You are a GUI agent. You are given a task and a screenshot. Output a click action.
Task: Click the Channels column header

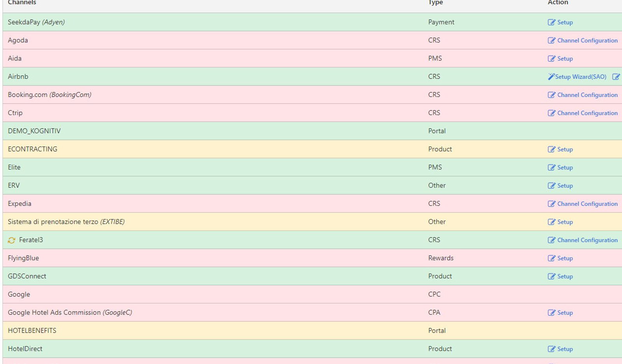(22, 2)
